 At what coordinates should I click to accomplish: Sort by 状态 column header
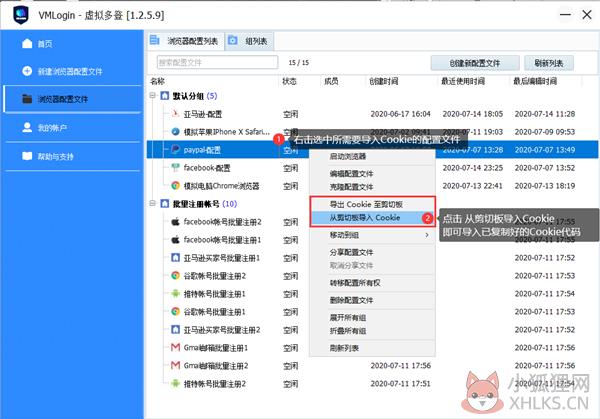pos(289,81)
